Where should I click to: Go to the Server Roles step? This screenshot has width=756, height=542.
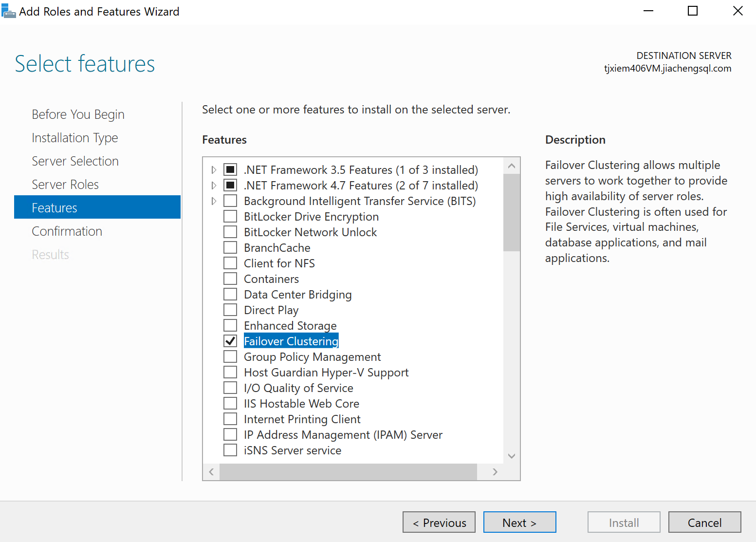tap(65, 185)
